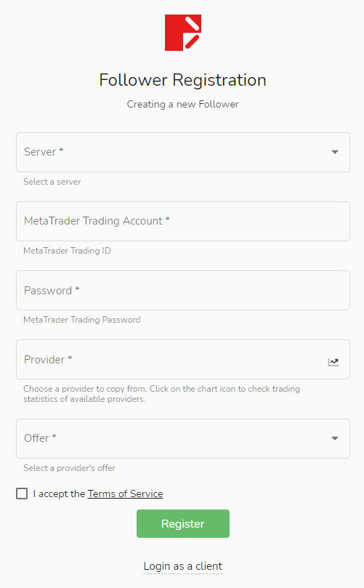
Task: Click the red logo at the top
Action: (183, 33)
